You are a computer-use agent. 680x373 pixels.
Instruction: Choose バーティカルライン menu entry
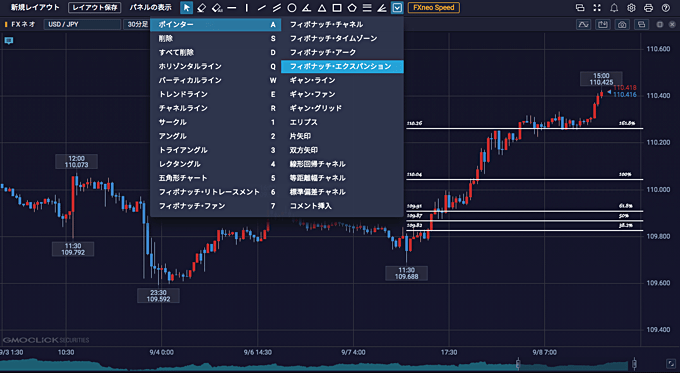click(x=216, y=80)
